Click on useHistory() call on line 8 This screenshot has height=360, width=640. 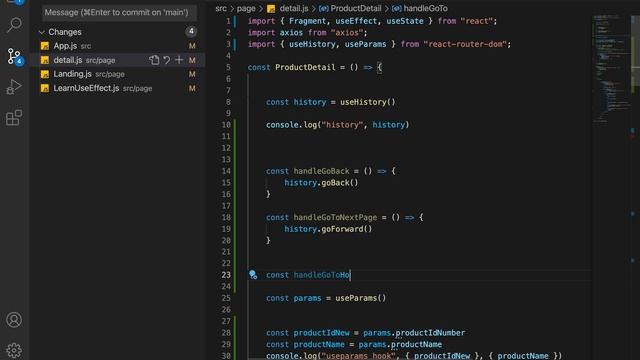[x=368, y=102]
